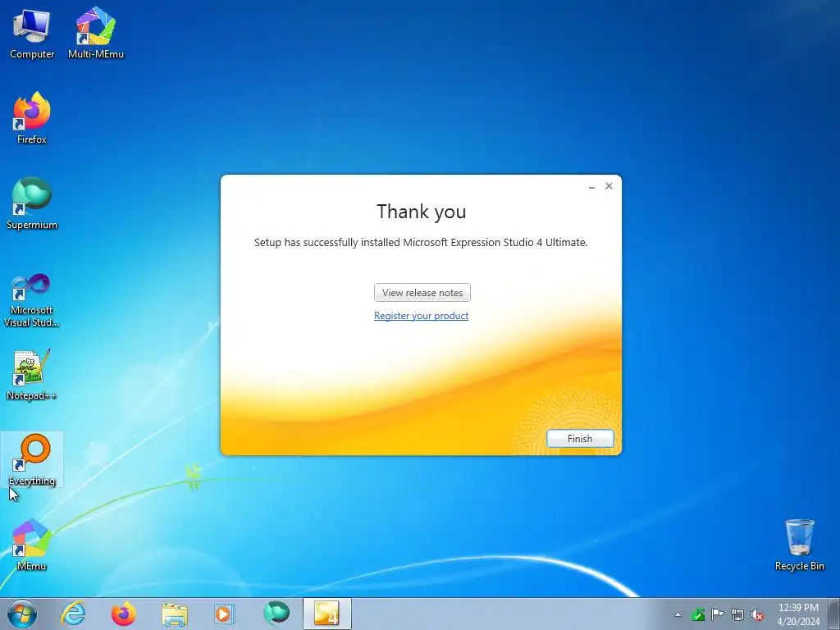This screenshot has width=840, height=630.
Task: Launch Firefox from the taskbar
Action: pos(124,614)
